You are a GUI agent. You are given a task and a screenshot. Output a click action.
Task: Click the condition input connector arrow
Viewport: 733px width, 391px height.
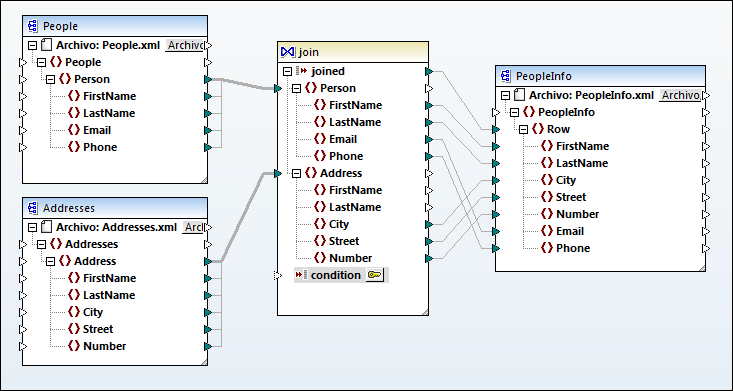[279, 275]
